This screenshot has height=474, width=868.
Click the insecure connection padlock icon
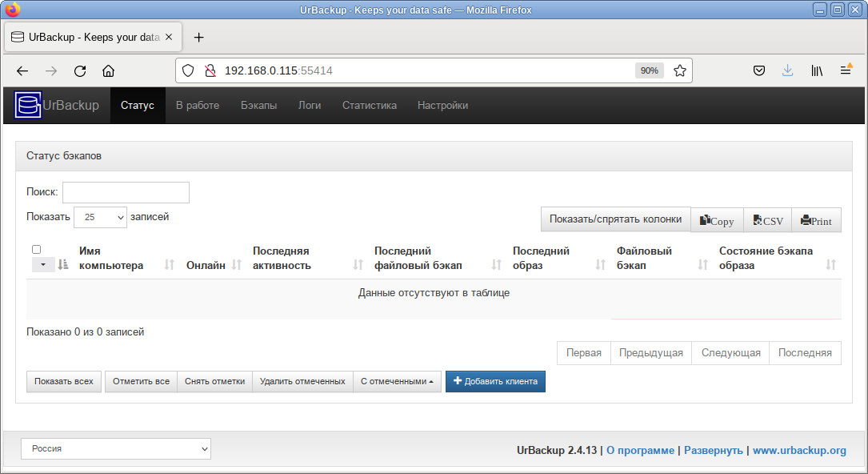(210, 70)
